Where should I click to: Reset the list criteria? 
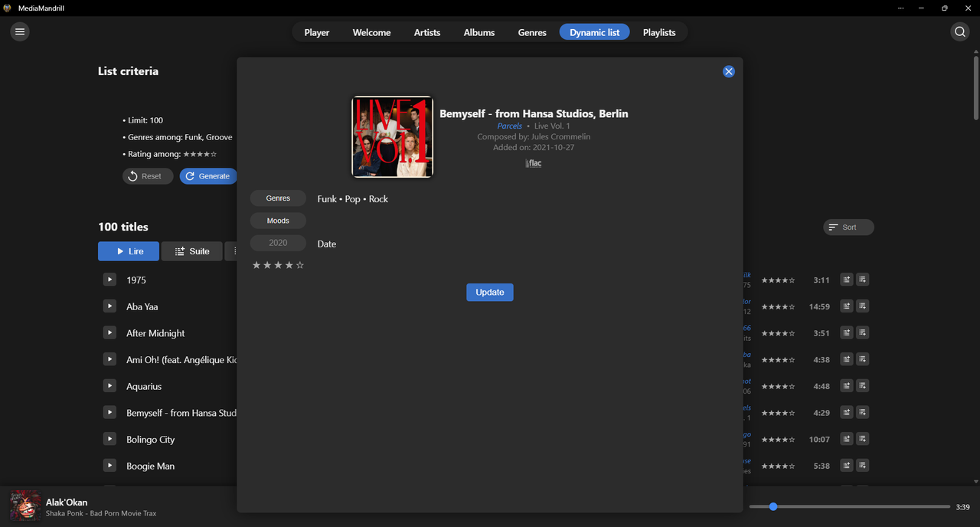(148, 176)
